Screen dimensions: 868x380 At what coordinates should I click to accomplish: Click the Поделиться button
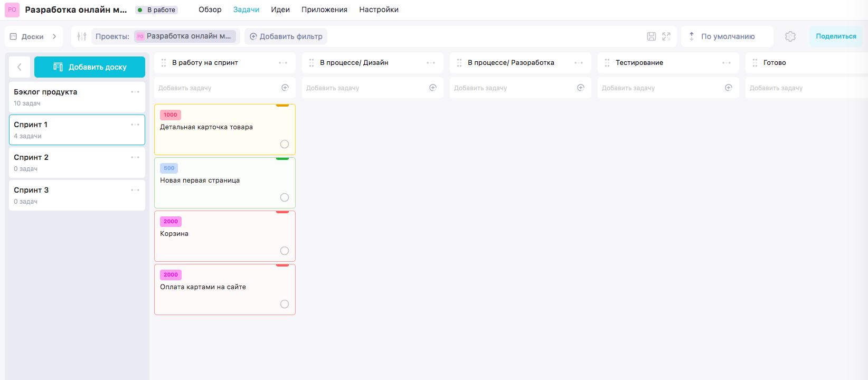(x=836, y=36)
